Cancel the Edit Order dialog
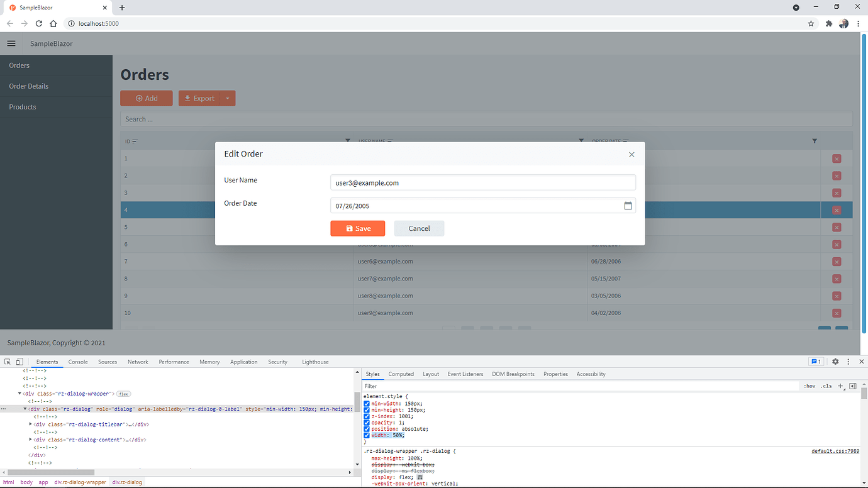This screenshot has width=868, height=488. point(419,228)
